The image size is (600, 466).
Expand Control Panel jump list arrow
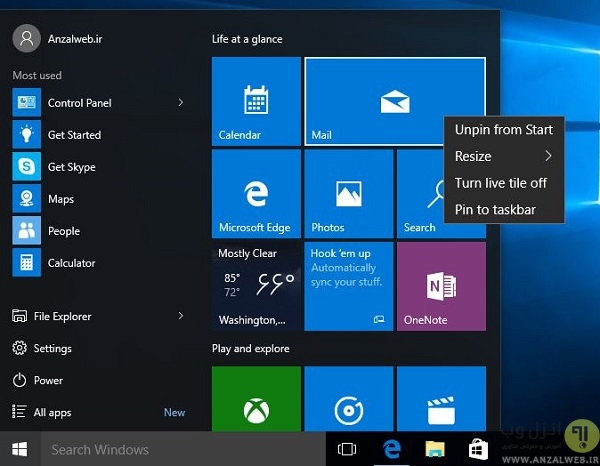181,103
